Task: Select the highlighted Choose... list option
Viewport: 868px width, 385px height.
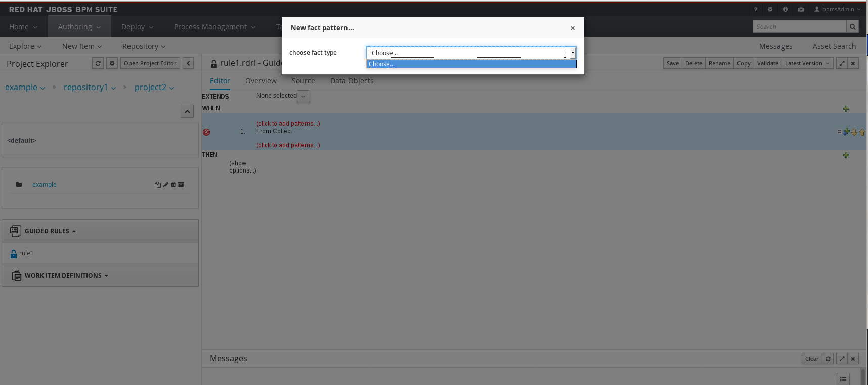Action: pos(471,64)
